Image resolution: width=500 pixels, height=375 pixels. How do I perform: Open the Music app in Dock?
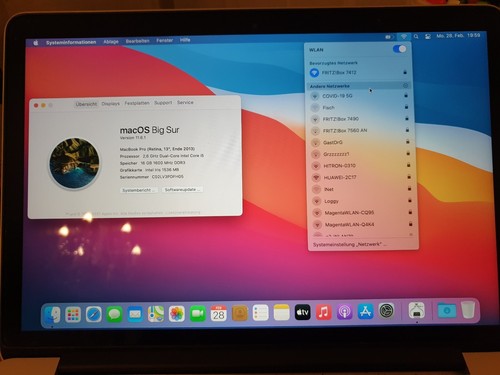point(323,312)
